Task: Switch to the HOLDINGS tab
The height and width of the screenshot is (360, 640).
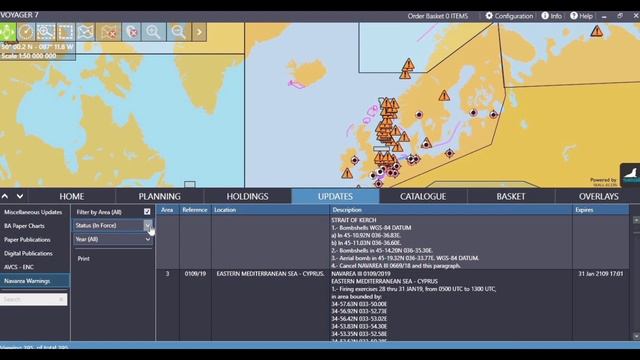Action: pos(247,196)
